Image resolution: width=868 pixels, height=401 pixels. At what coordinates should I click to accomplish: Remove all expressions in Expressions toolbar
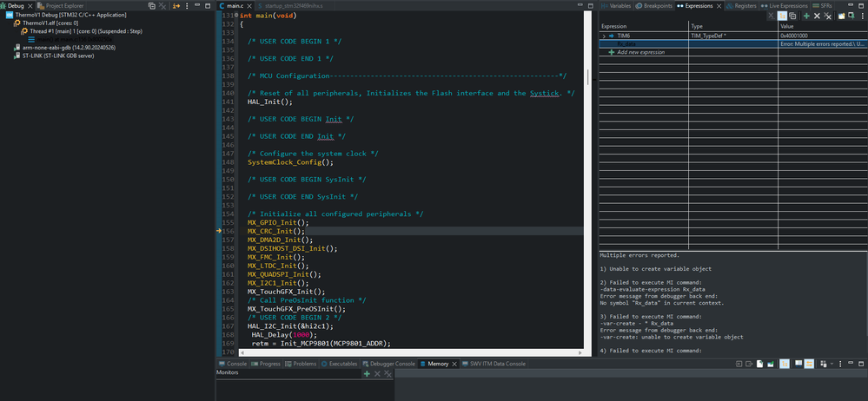pyautogui.click(x=827, y=16)
